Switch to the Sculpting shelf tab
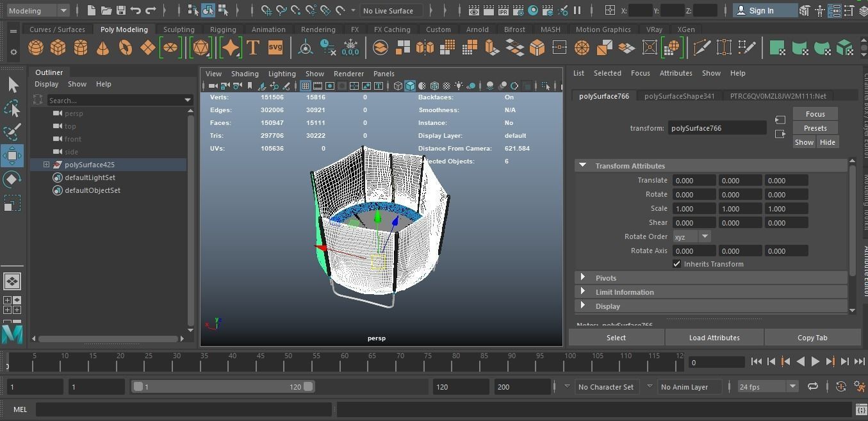 (x=179, y=29)
